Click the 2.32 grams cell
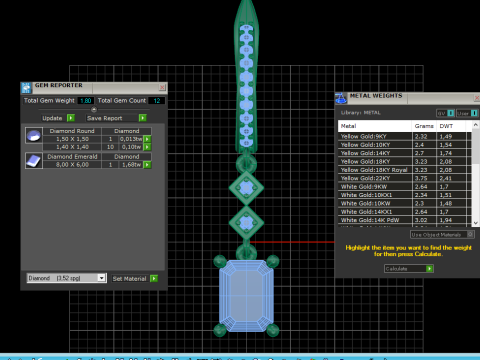Viewport: 480px width, 360px height. 424,136
